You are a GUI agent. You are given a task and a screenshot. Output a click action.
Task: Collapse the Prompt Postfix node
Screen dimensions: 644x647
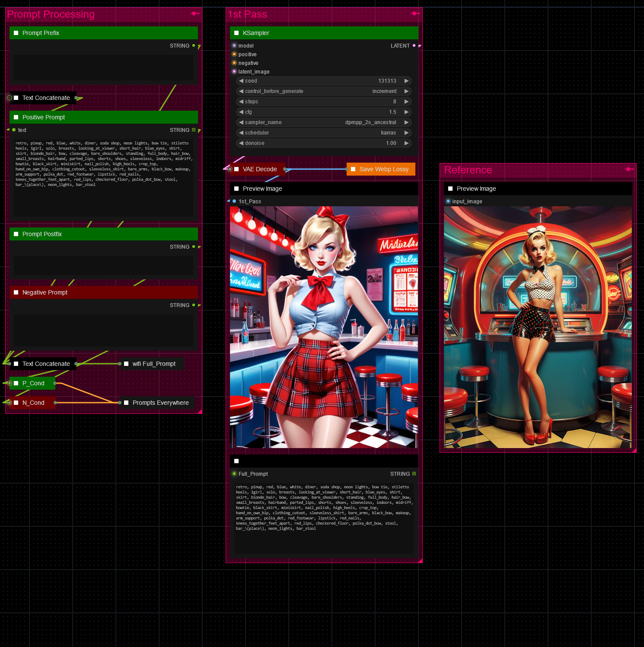click(x=16, y=234)
